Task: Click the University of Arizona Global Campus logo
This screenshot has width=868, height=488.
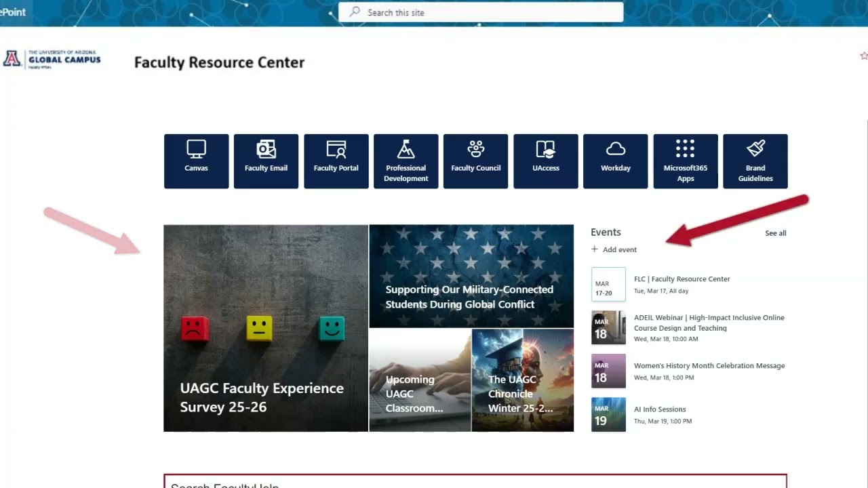Action: pos(52,60)
